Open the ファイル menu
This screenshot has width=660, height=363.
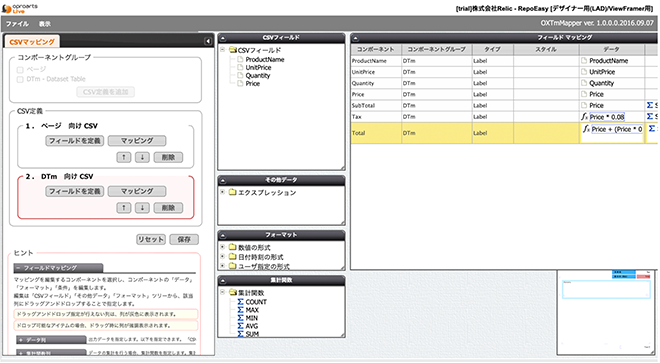pyautogui.click(x=17, y=24)
